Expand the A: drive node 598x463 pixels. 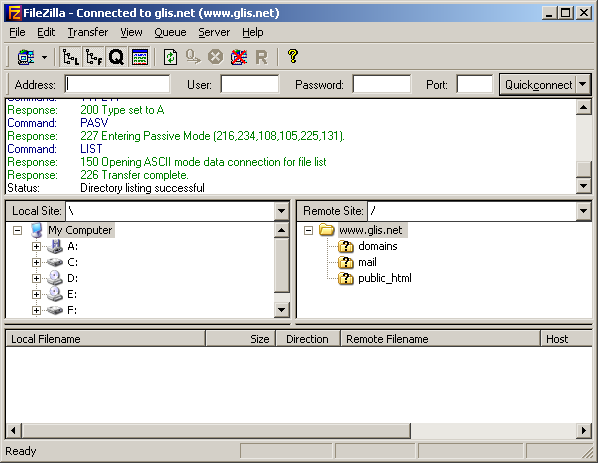coord(36,246)
